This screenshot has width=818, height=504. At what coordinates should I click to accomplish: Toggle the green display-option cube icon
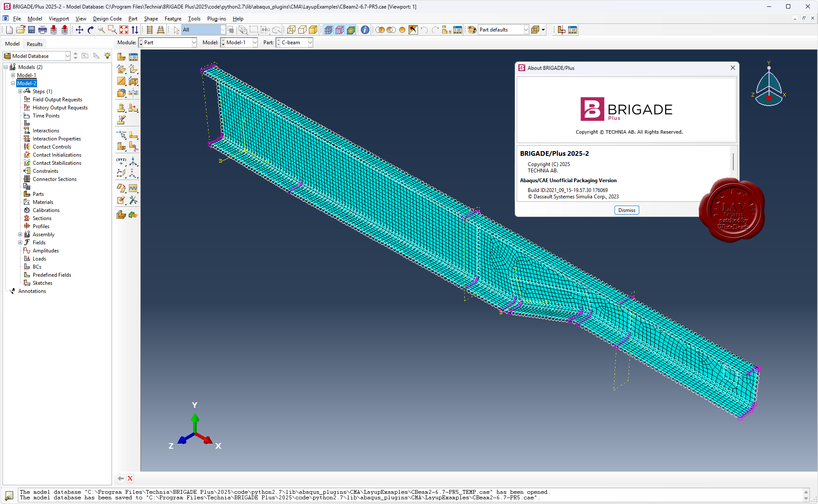(351, 30)
